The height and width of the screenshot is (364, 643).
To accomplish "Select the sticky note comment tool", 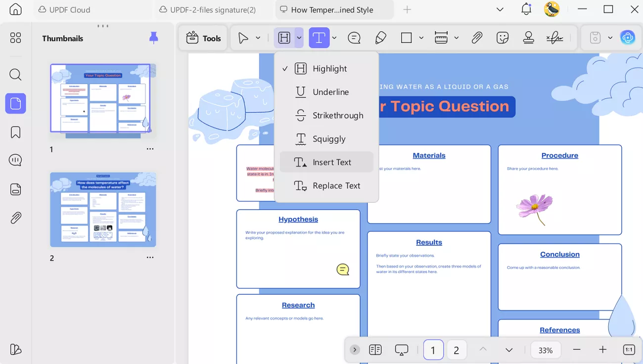I will [354, 38].
